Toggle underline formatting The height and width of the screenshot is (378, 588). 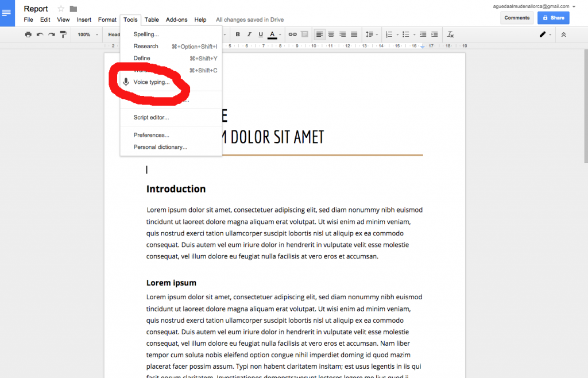pos(260,34)
